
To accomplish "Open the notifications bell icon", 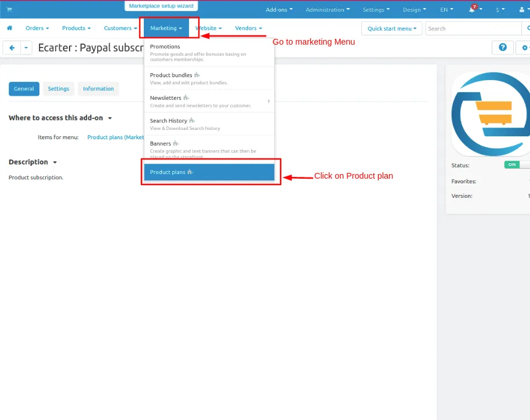I will click(x=472, y=9).
